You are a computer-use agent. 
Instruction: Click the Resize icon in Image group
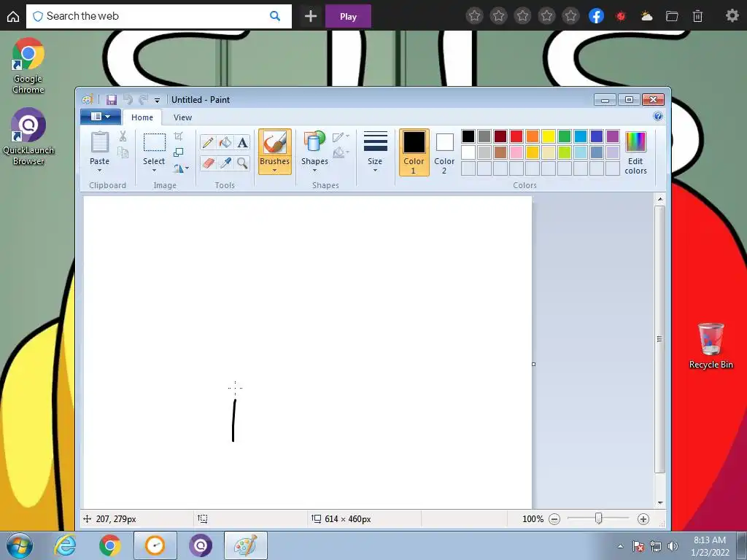pos(179,152)
